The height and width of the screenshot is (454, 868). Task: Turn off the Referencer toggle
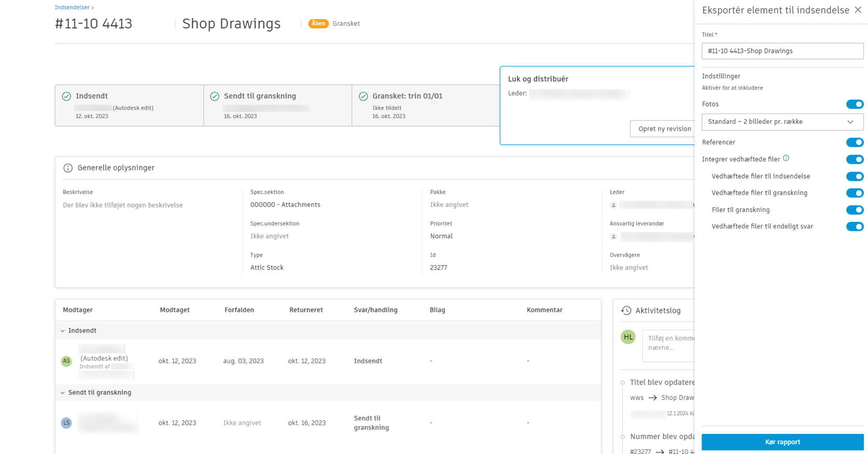(x=855, y=142)
